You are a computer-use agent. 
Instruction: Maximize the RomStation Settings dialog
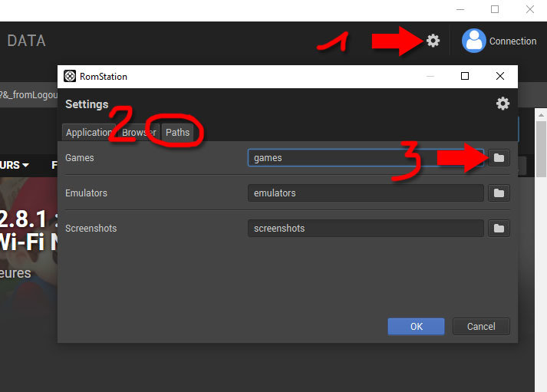click(465, 76)
